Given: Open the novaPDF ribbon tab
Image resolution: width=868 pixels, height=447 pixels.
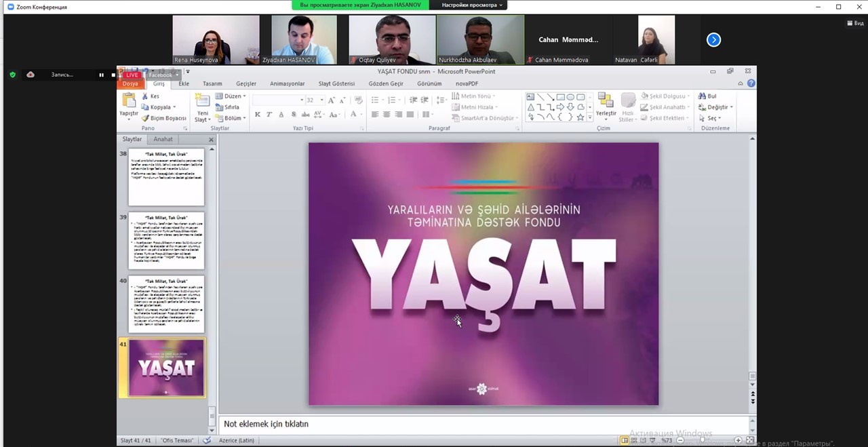Looking at the screenshot, I should (x=467, y=83).
